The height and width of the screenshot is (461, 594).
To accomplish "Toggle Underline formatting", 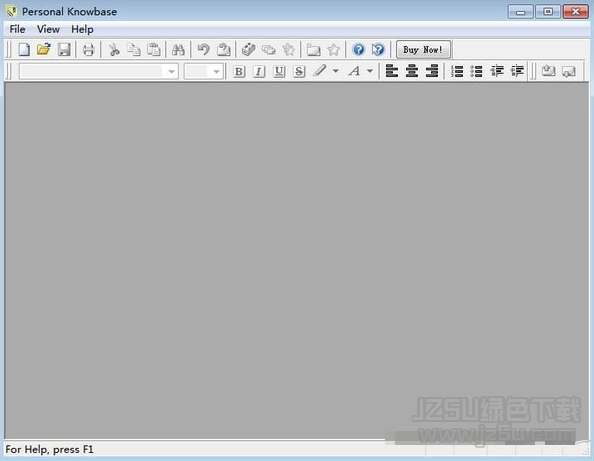I will (x=279, y=71).
